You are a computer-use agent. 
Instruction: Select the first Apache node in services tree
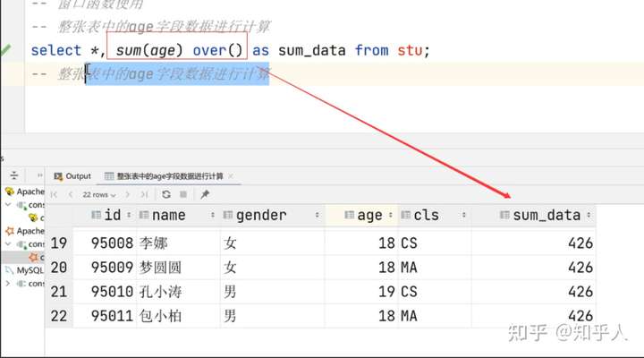click(25, 192)
